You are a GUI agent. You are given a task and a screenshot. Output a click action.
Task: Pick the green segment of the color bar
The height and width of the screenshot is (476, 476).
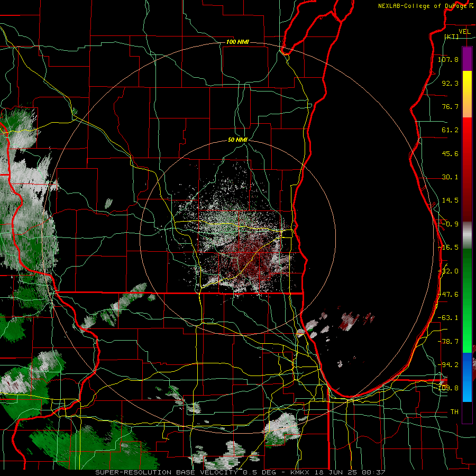[x=467, y=300]
